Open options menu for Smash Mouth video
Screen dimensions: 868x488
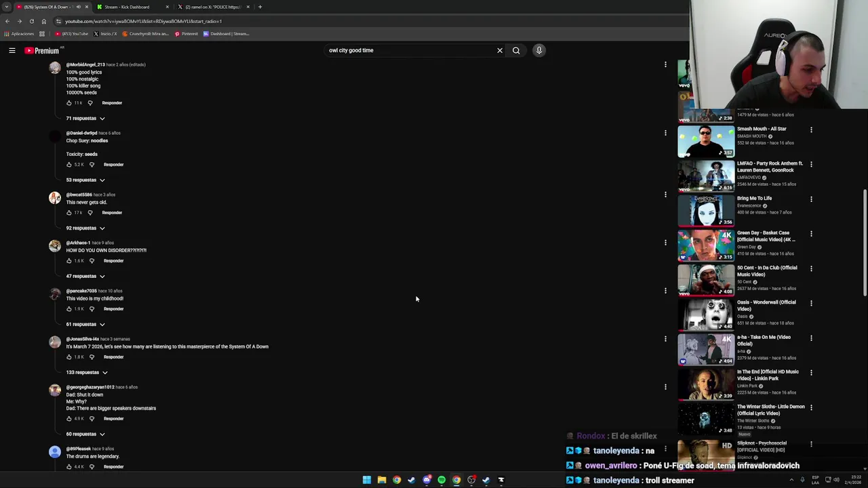tap(811, 129)
